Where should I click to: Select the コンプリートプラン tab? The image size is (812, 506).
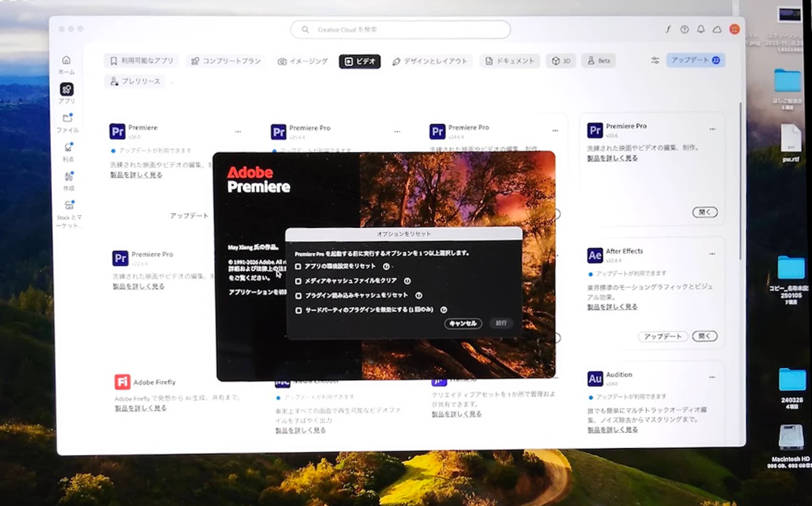coord(226,61)
